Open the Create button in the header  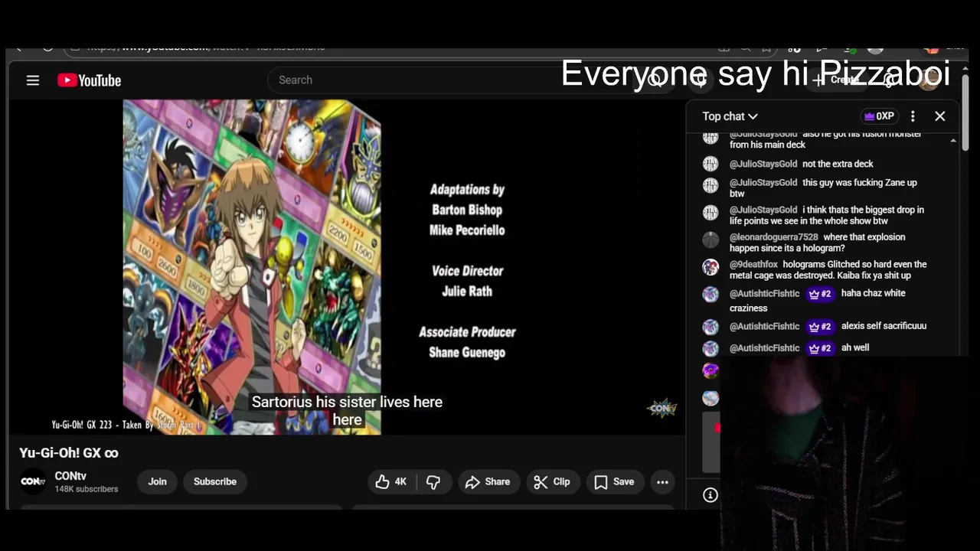pos(836,80)
